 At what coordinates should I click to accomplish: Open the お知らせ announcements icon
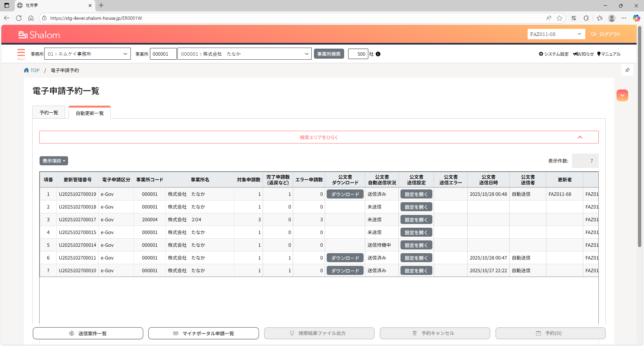[x=575, y=54]
